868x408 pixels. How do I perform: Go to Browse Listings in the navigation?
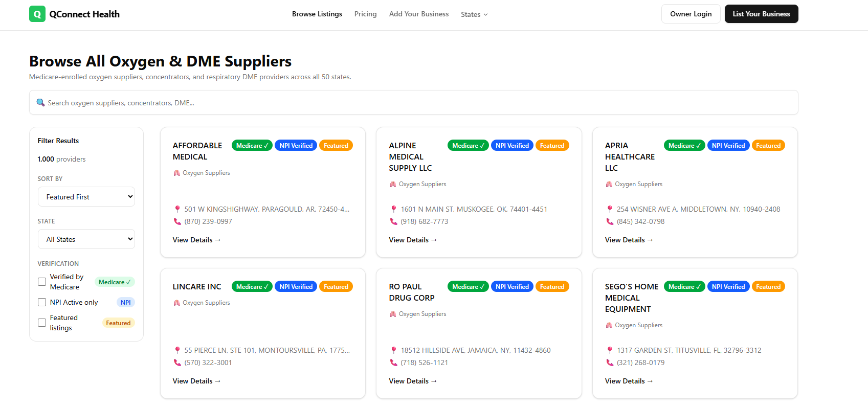click(x=317, y=14)
